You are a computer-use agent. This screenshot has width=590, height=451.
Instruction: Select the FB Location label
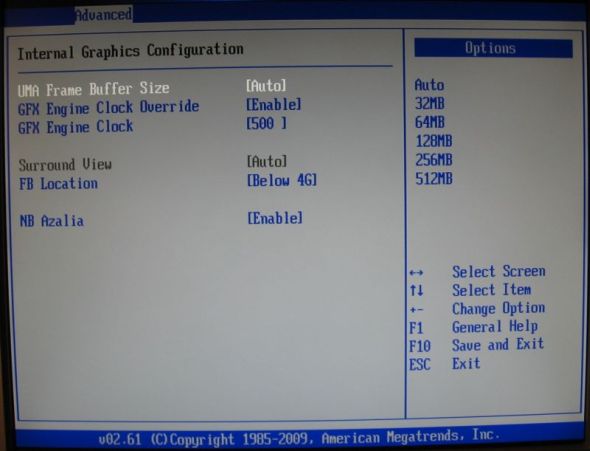pyautogui.click(x=58, y=184)
